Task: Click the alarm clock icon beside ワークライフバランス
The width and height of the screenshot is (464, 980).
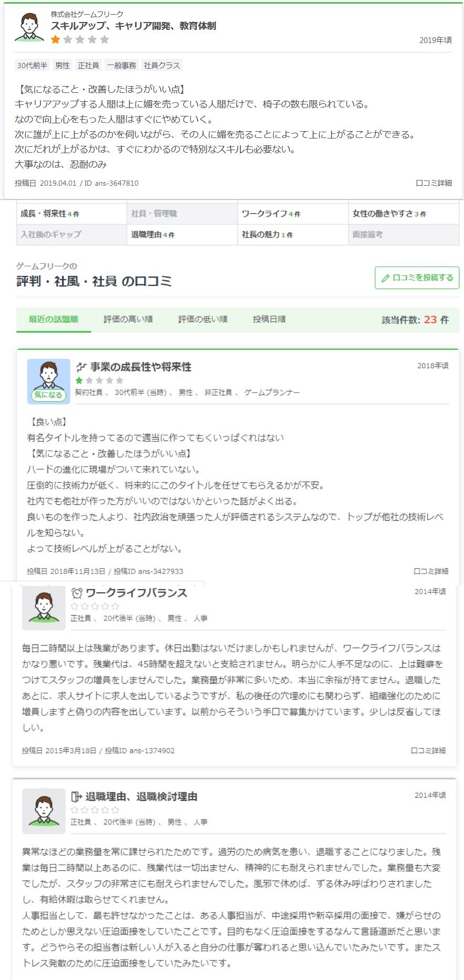Action: tap(77, 593)
